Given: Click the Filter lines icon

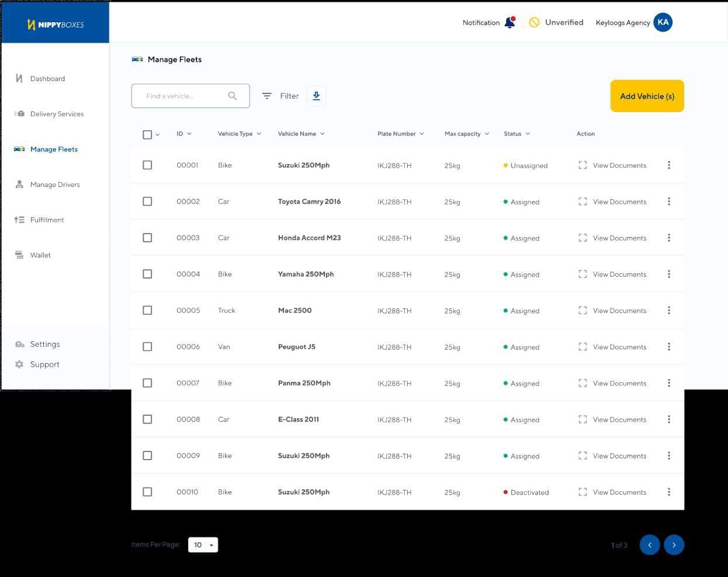Looking at the screenshot, I should pyautogui.click(x=266, y=96).
